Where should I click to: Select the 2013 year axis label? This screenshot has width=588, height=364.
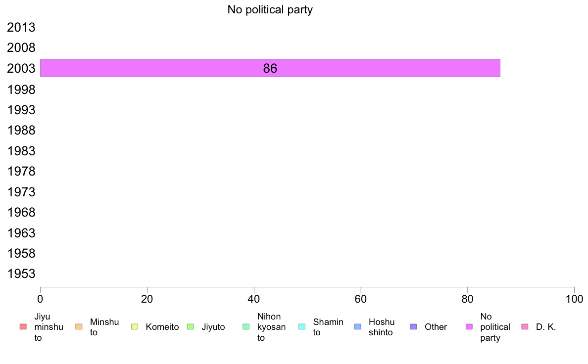click(x=21, y=27)
